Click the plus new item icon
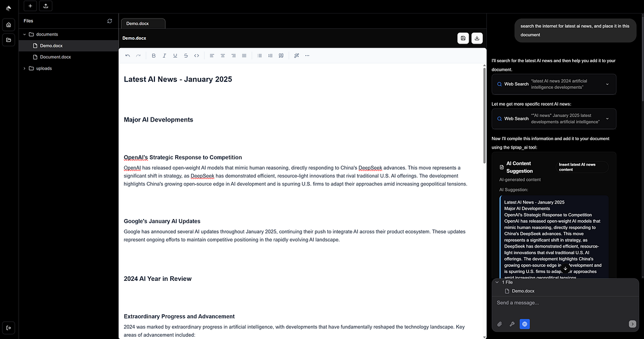The height and width of the screenshot is (339, 644). (30, 6)
